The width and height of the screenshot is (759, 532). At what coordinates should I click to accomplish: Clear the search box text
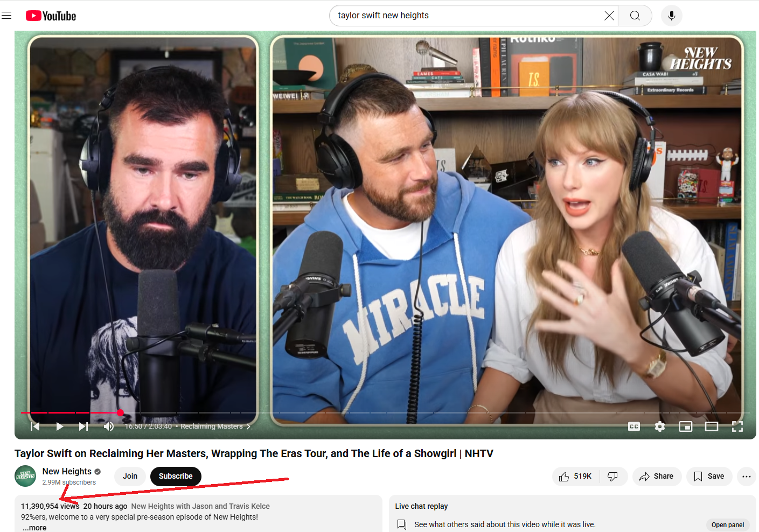pos(609,16)
